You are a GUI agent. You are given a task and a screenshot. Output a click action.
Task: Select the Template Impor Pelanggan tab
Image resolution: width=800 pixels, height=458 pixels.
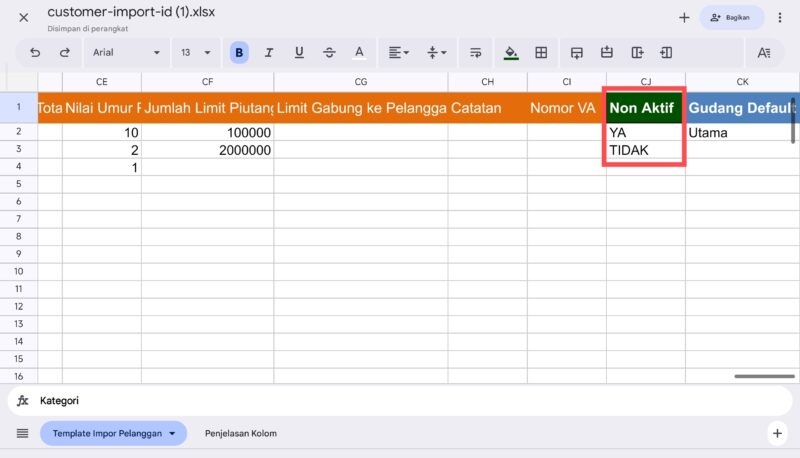click(x=106, y=433)
